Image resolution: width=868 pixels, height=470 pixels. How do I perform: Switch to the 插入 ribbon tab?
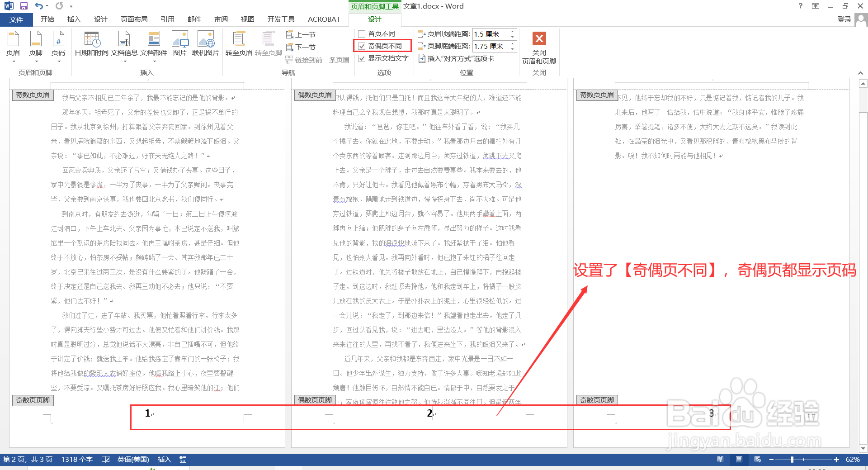tap(74, 19)
